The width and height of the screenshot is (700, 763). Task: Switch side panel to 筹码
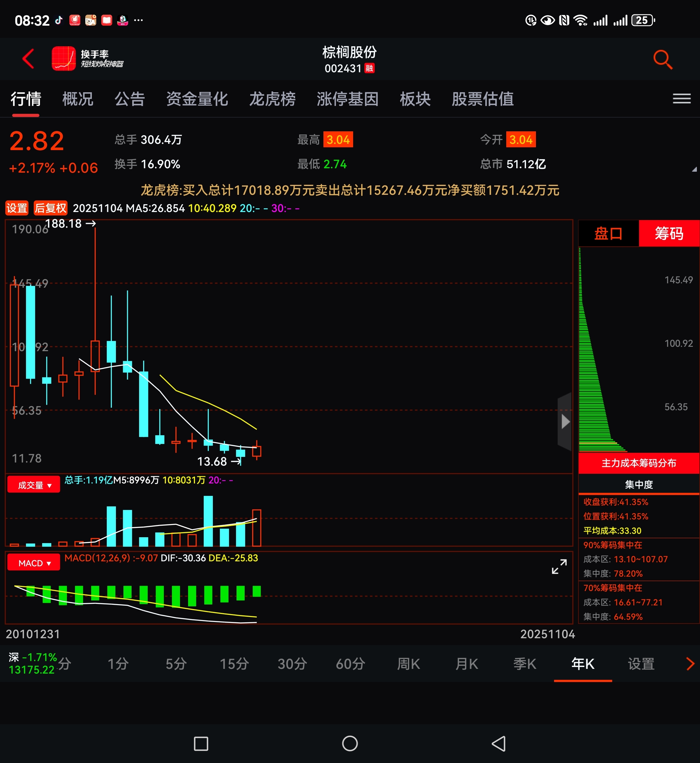pyautogui.click(x=669, y=234)
